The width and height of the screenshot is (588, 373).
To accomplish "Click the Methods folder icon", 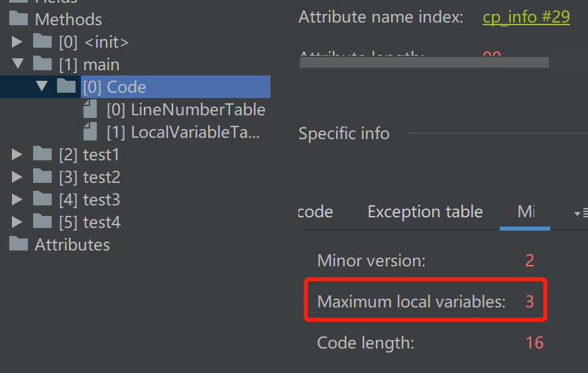I will (x=19, y=18).
